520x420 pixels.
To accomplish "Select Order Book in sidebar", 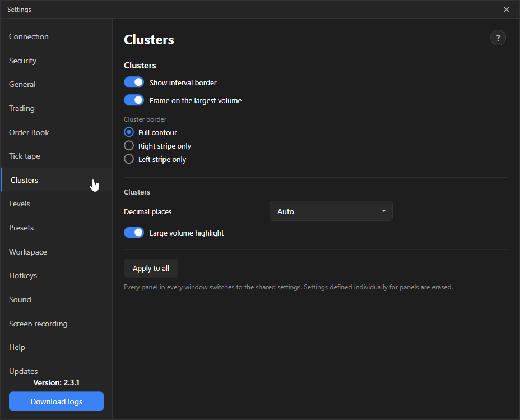I will (57, 132).
